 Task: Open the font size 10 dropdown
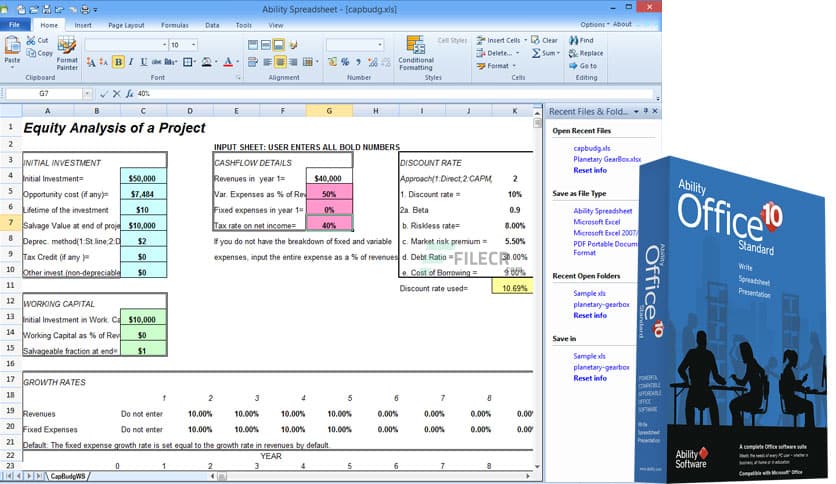pos(194,45)
